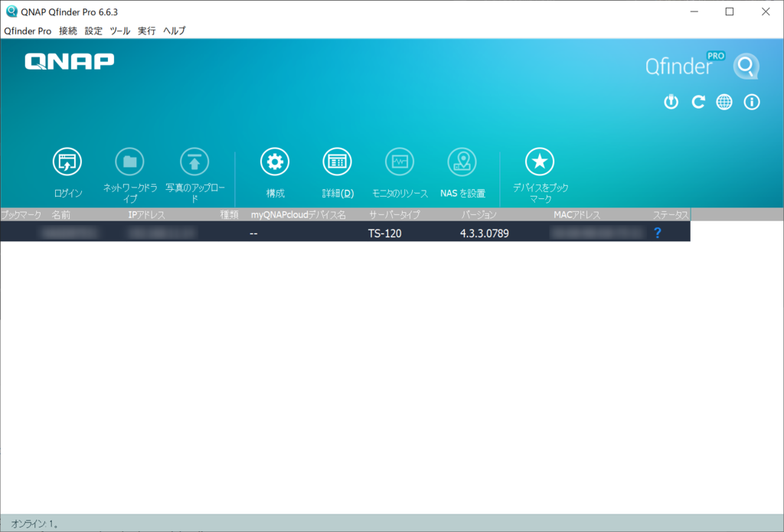Screen dimensions: 784x532
Task: Click the globe language icon
Action: point(724,102)
